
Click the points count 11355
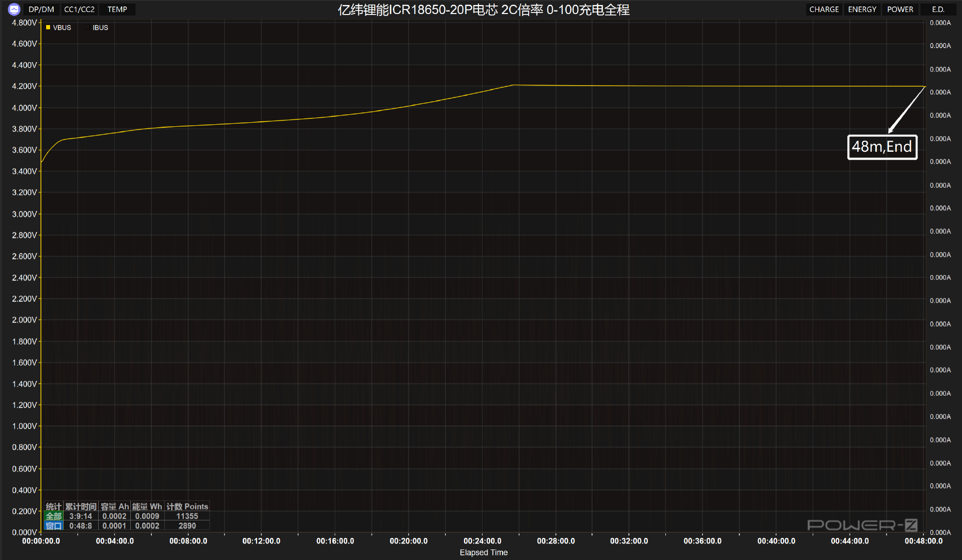(187, 516)
